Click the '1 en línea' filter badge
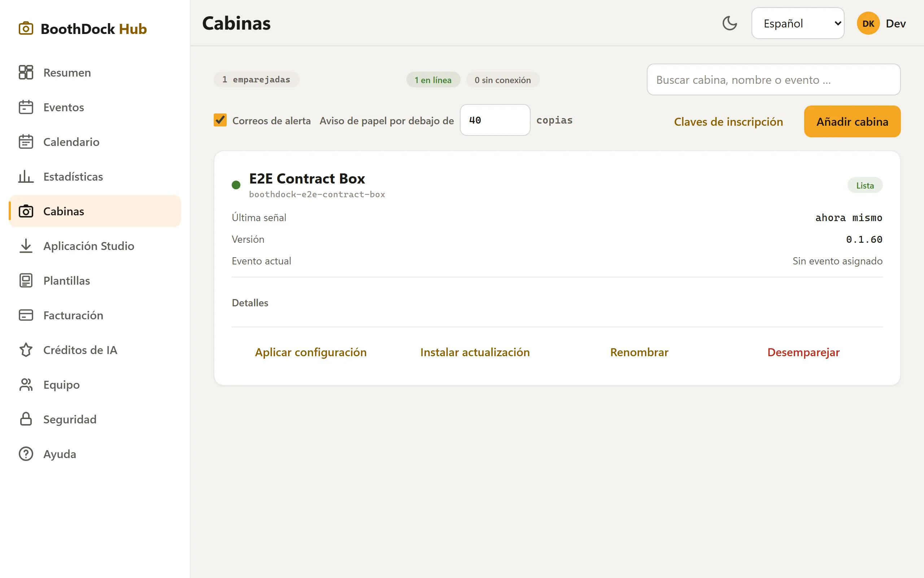 pyautogui.click(x=433, y=80)
